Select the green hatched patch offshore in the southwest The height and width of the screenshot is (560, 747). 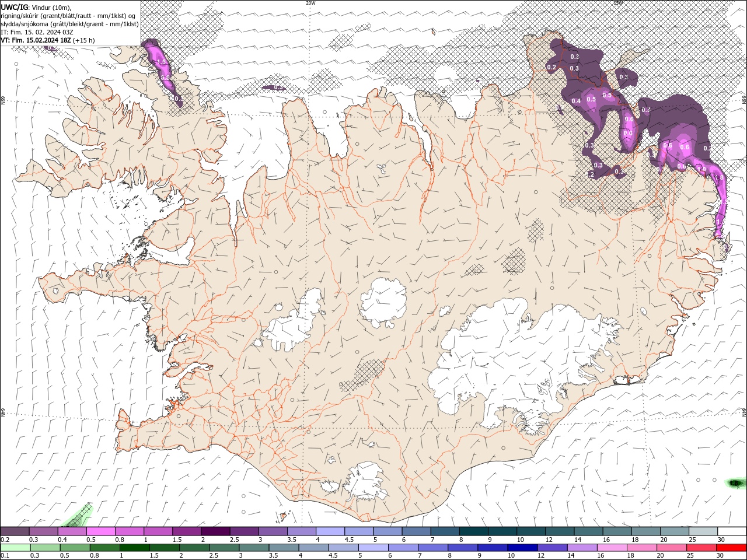79,515
